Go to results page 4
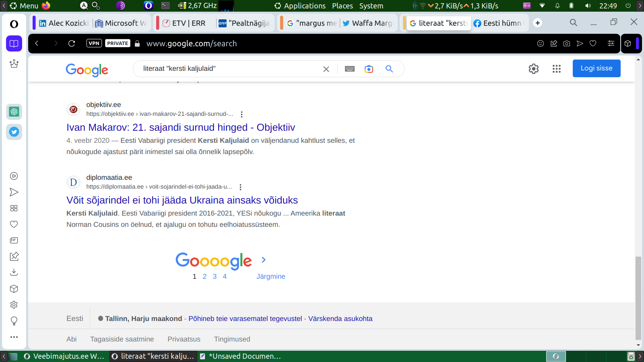Image resolution: width=644 pixels, height=362 pixels. pyautogui.click(x=225, y=276)
